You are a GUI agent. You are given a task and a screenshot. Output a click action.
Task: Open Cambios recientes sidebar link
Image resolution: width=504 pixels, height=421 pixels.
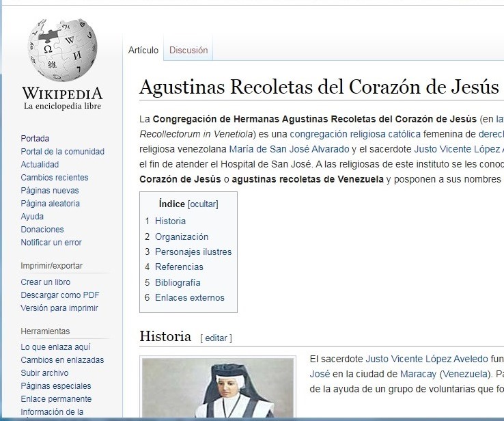pos(55,177)
